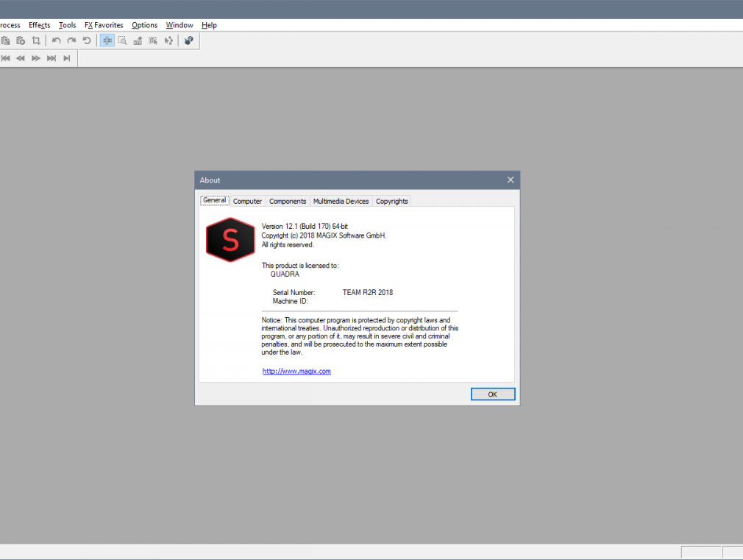Open the Effects menu
Image resolution: width=743 pixels, height=560 pixels.
pyautogui.click(x=39, y=25)
